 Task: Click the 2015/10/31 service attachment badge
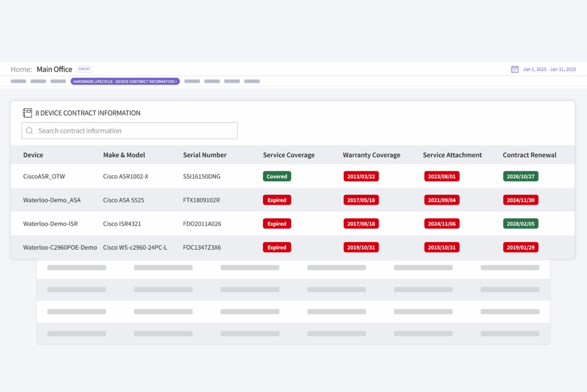tap(441, 247)
